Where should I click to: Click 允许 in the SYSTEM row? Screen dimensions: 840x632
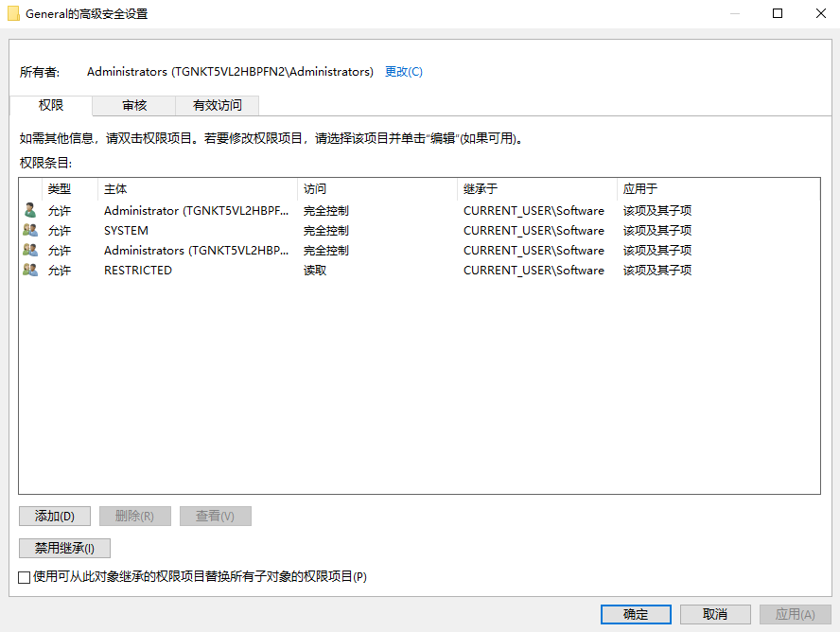point(60,230)
